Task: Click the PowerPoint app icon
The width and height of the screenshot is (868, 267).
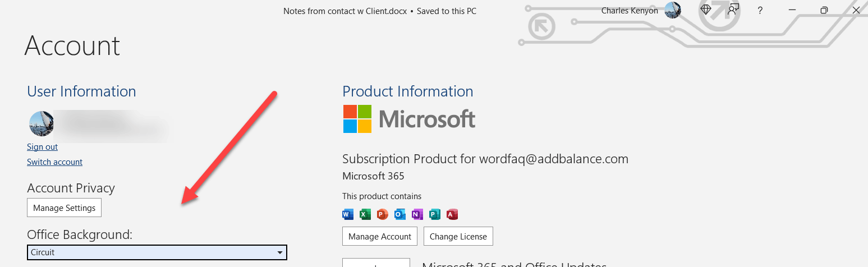Action: click(383, 214)
